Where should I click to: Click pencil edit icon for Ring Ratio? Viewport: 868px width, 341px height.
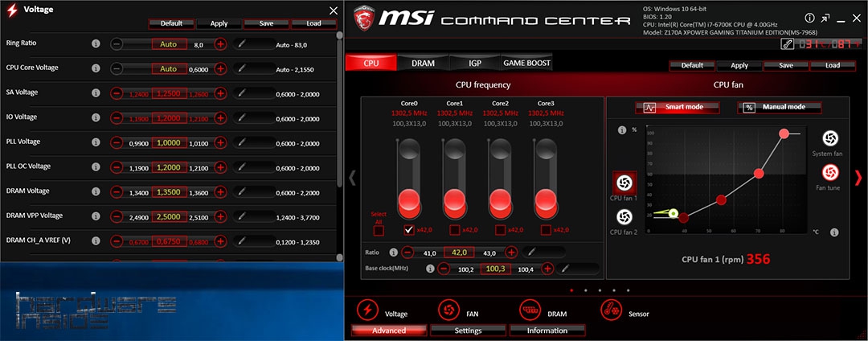[241, 43]
